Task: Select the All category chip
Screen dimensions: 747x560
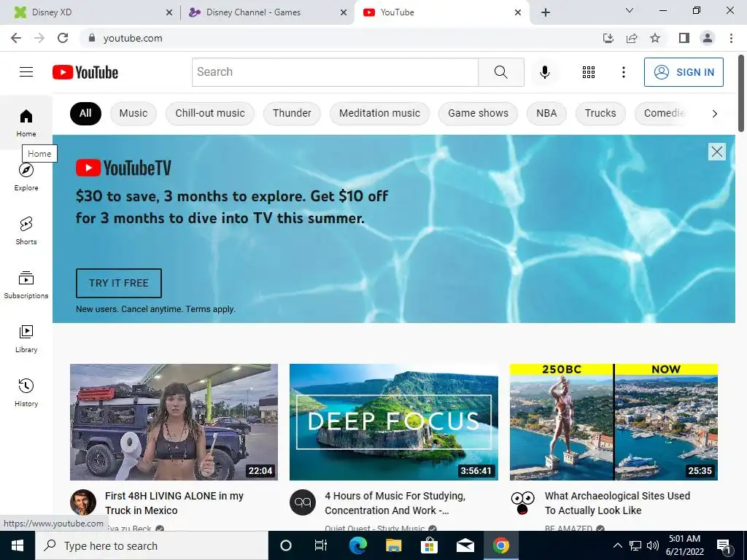Action: [85, 113]
